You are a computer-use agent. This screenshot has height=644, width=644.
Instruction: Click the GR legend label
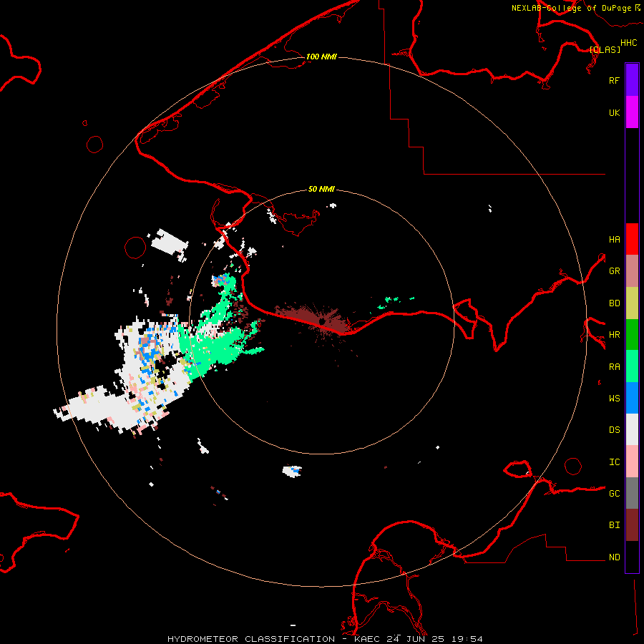click(x=614, y=271)
